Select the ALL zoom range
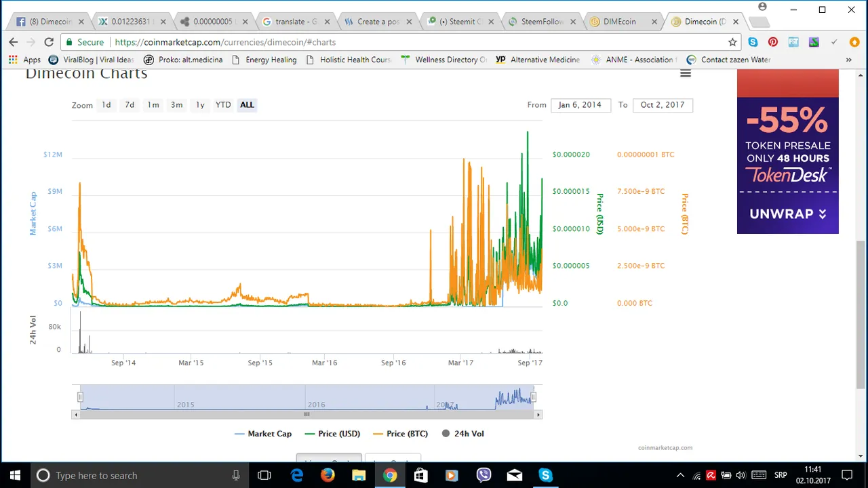The image size is (868, 488). point(247,105)
